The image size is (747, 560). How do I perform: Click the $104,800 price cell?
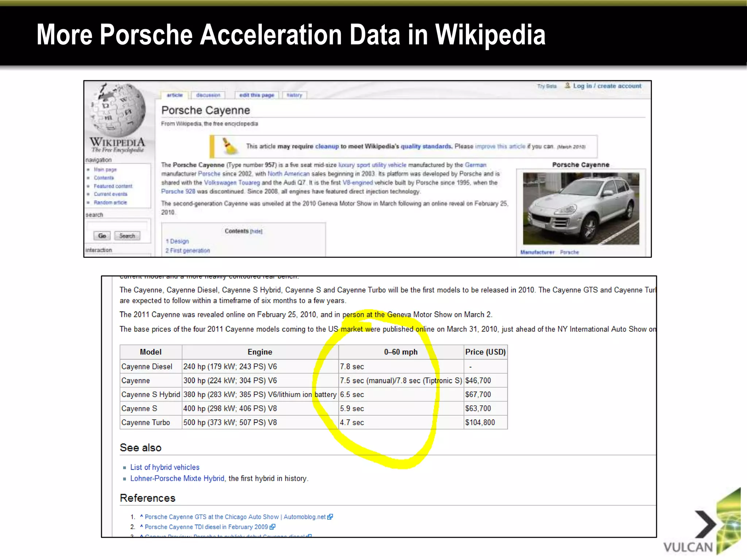485,422
